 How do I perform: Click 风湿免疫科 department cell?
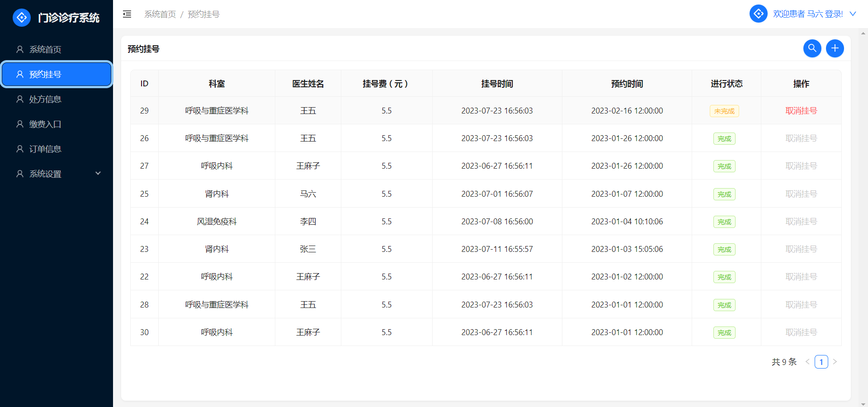[x=217, y=222]
